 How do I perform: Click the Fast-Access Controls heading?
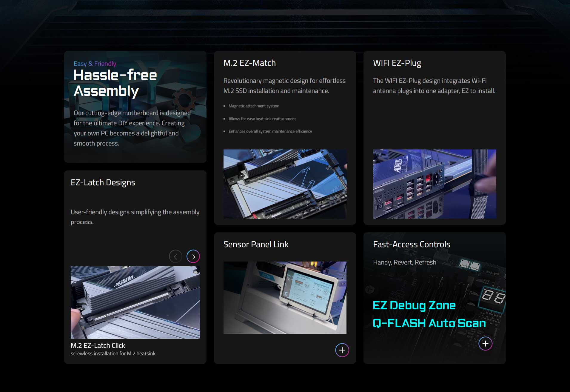coord(411,244)
